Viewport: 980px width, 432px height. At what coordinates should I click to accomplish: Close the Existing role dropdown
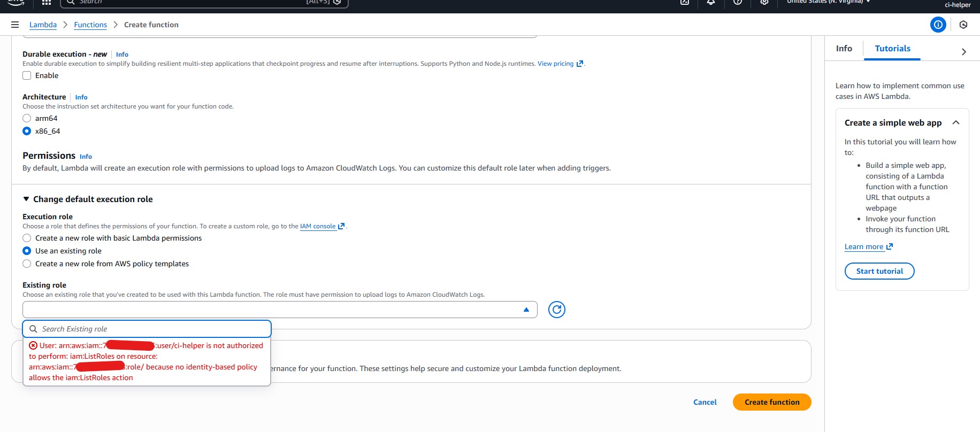(526, 310)
